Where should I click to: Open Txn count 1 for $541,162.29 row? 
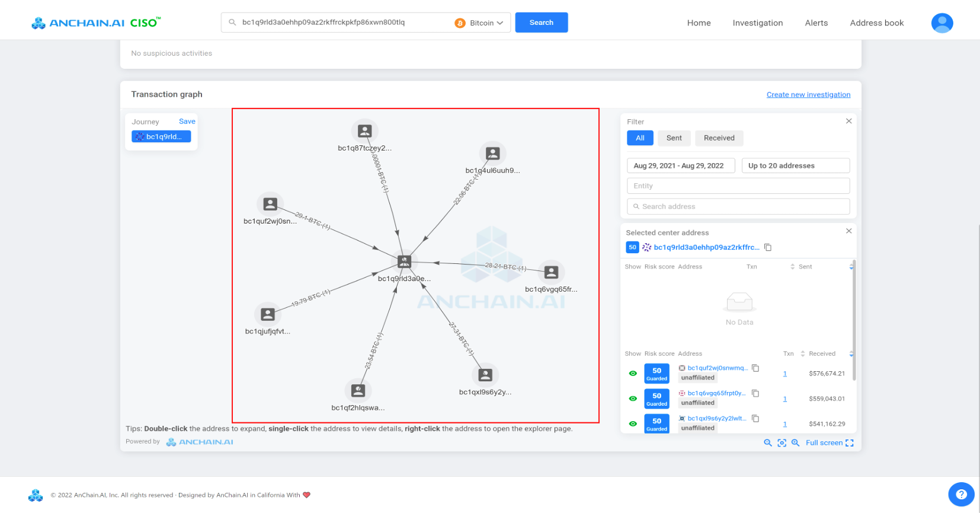785,425
